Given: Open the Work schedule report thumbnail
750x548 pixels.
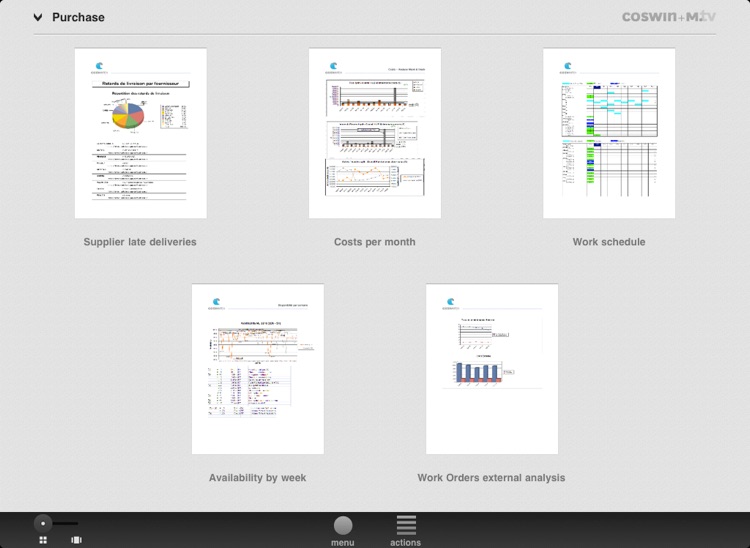Looking at the screenshot, I should pos(609,133).
